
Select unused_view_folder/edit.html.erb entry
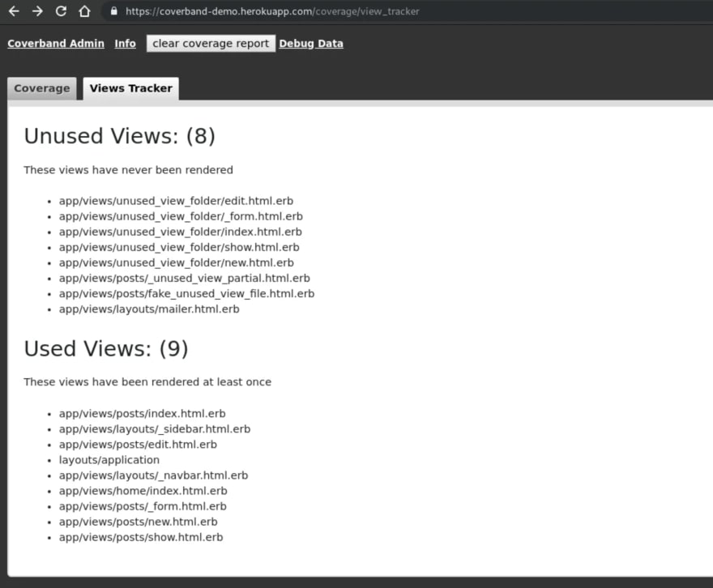[x=176, y=201]
